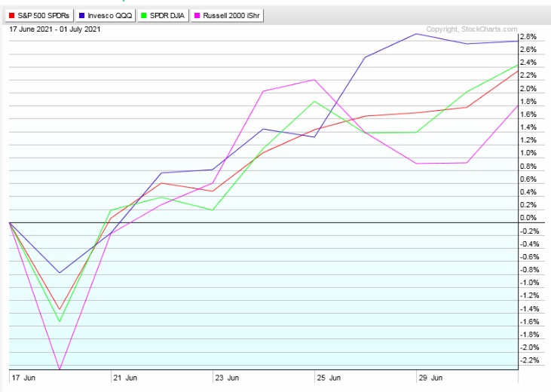Image resolution: width=551 pixels, height=392 pixels.
Task: Click the magenta Russell 2000 color swatch
Action: coord(197,16)
